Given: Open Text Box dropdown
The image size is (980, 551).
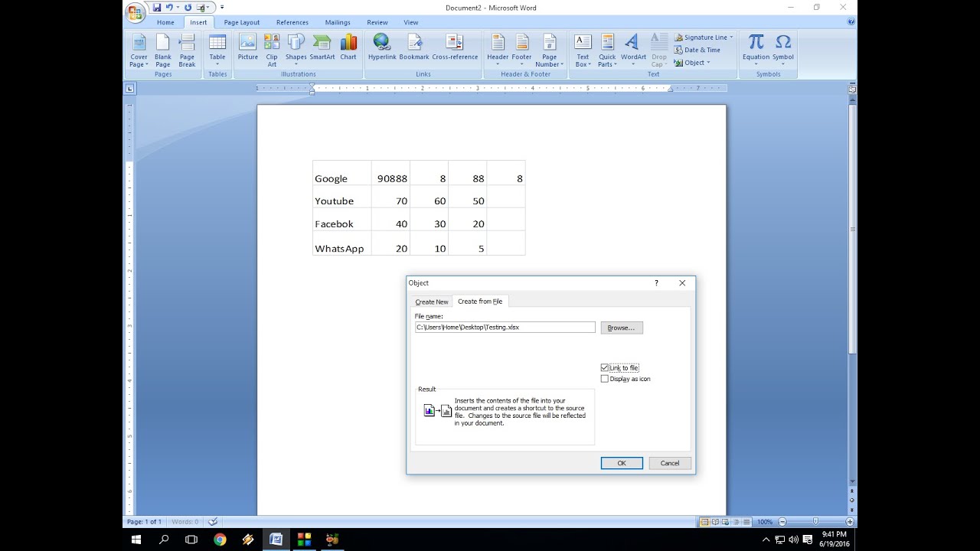Looking at the screenshot, I should (x=583, y=51).
